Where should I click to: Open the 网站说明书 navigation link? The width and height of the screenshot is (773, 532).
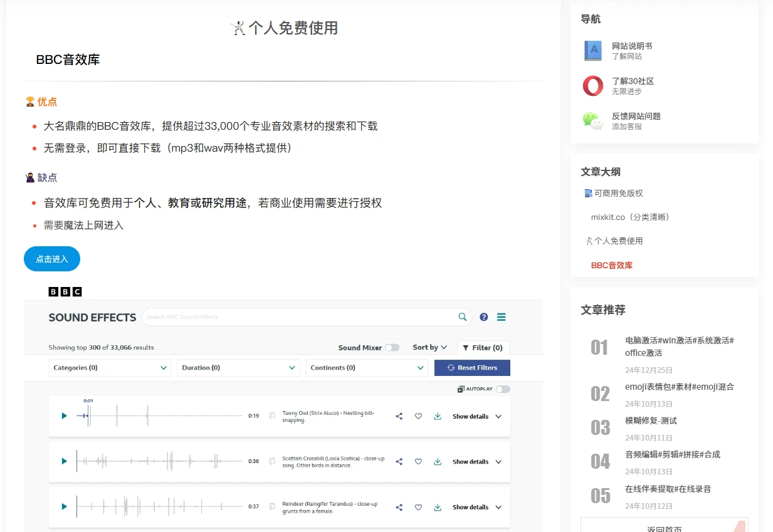[632, 46]
